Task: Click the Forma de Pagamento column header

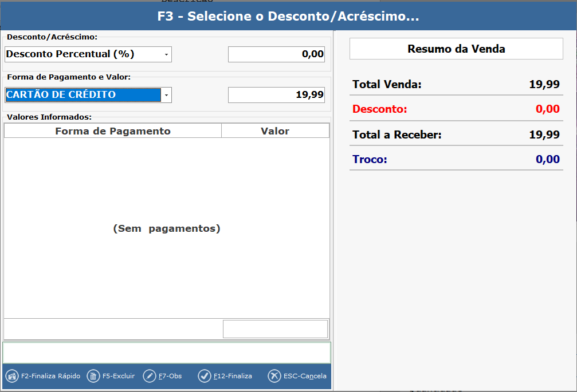Action: pos(113,131)
